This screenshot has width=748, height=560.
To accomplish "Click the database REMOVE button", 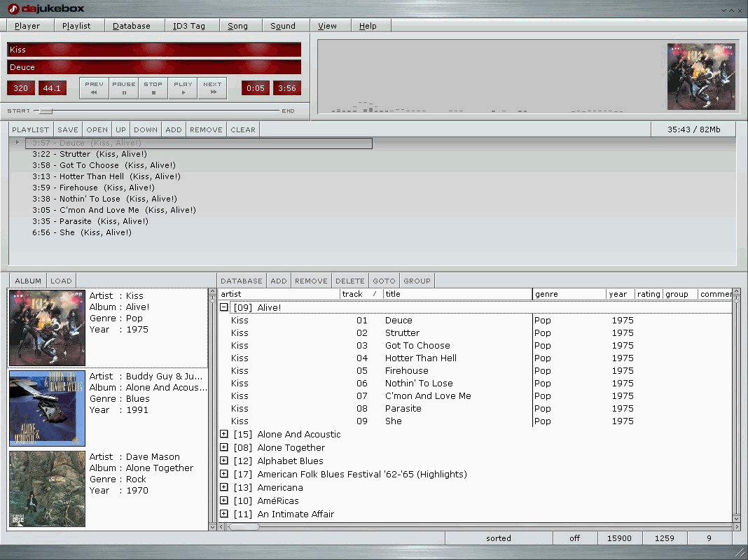I will click(311, 281).
